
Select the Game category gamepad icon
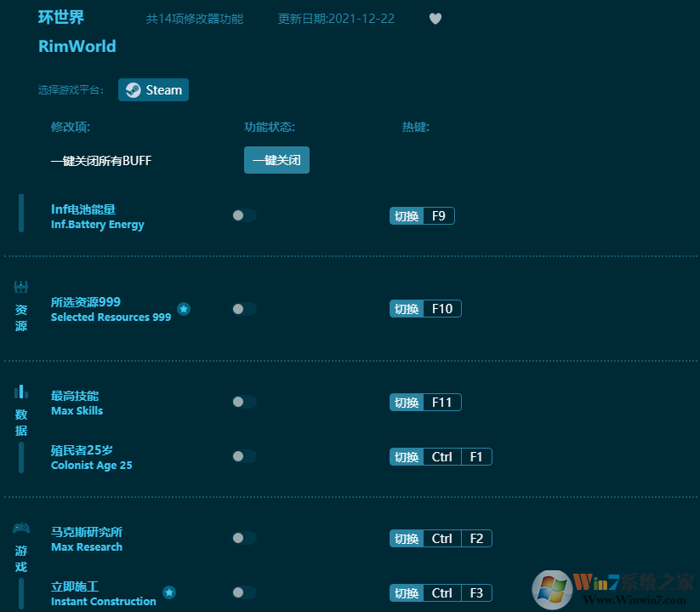pyautogui.click(x=21, y=529)
